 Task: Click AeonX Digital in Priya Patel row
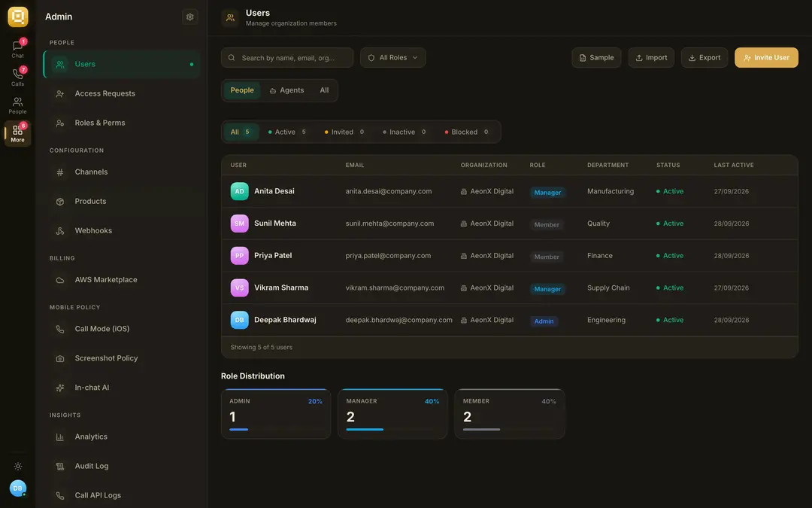pos(487,256)
